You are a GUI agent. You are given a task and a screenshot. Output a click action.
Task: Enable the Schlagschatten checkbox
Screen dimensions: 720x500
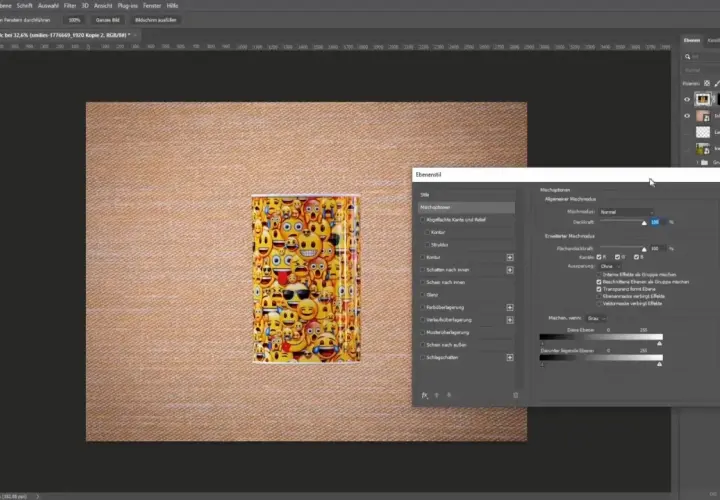[x=422, y=357]
